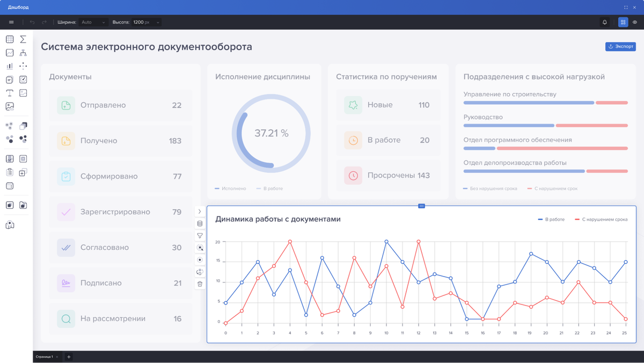
Task: Open the map widget icon in sidebar
Action: click(x=10, y=225)
